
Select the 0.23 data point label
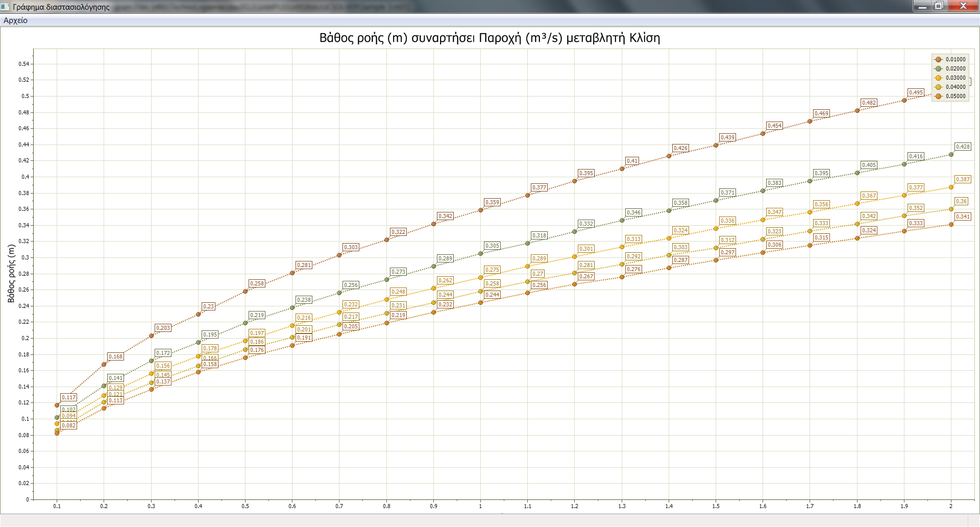pyautogui.click(x=208, y=306)
